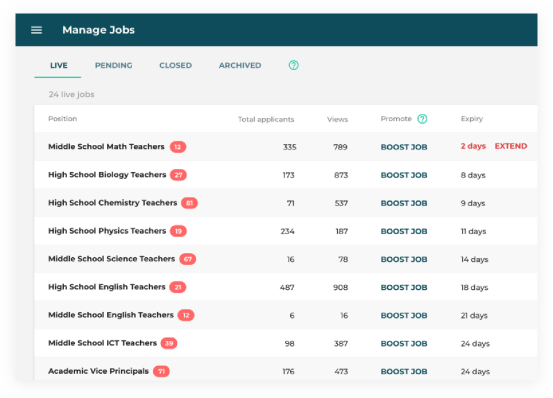Open the Middle School ICT Teachers position
Screen dimensions: 553x398
(102, 343)
